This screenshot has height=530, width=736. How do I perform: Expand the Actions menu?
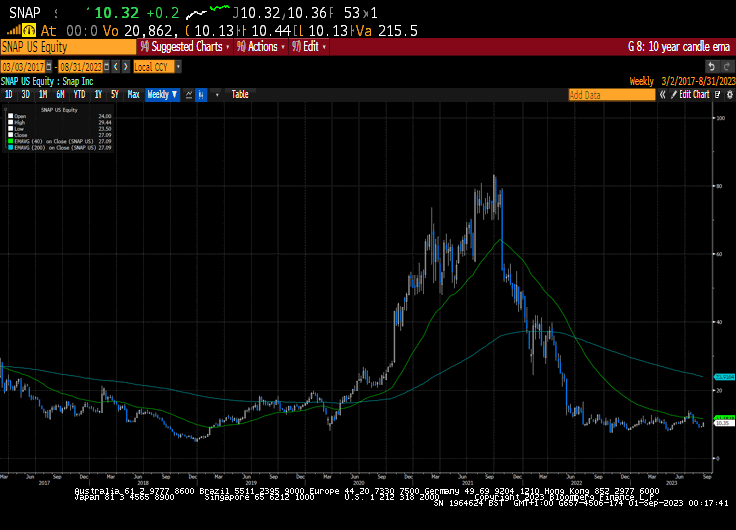[x=261, y=47]
